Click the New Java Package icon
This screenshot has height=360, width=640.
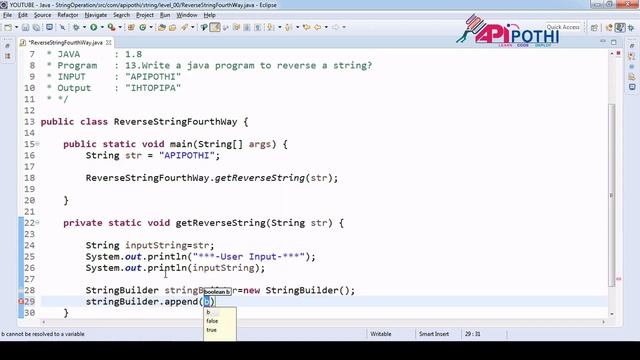click(131, 27)
